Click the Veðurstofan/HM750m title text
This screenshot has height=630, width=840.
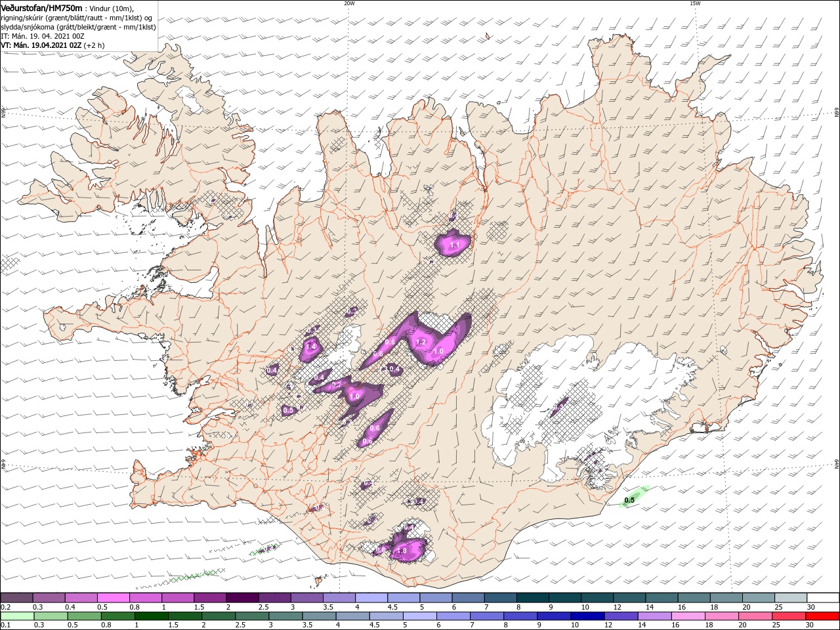pyautogui.click(x=41, y=7)
